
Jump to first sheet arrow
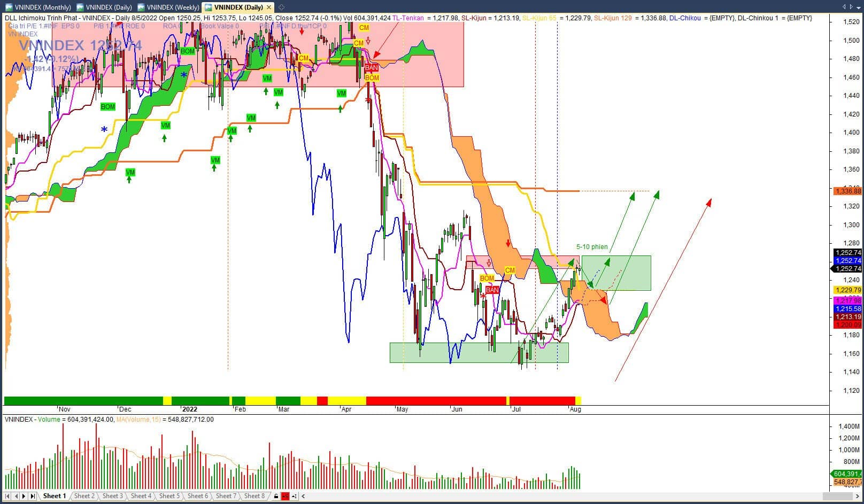tap(7, 496)
